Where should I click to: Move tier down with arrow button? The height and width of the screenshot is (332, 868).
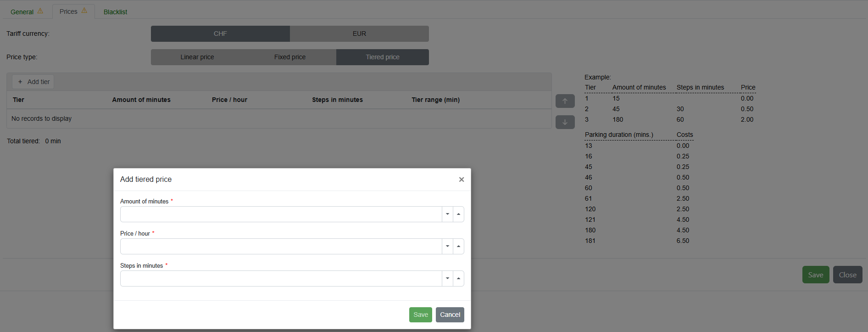tap(565, 122)
